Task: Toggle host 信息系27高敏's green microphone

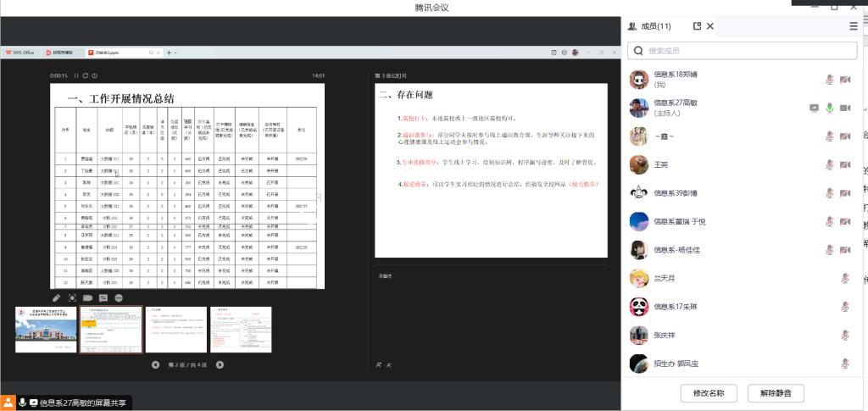Action: [830, 108]
